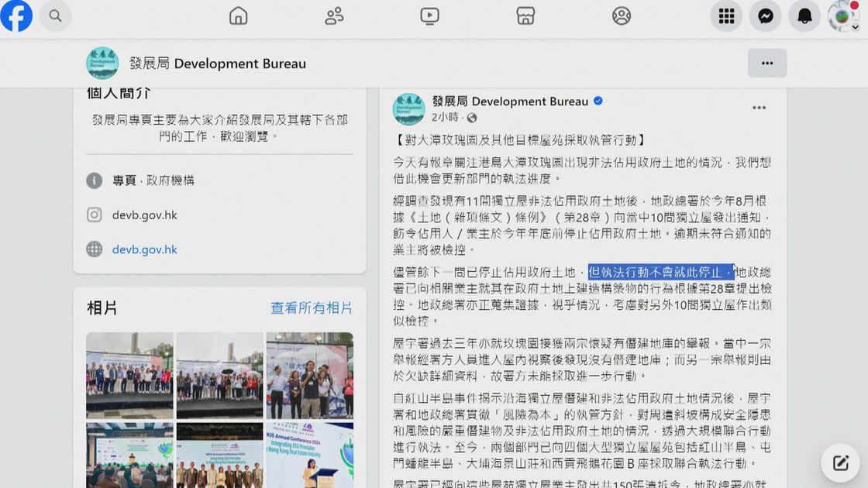
Task: Open the page header three-dot menu
Action: [x=766, y=62]
